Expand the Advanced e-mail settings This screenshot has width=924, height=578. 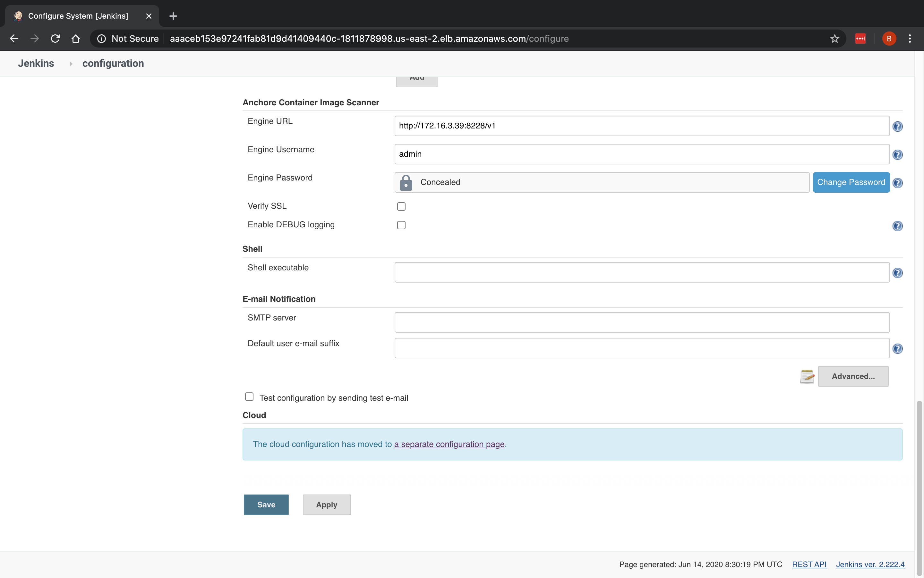[x=853, y=376]
